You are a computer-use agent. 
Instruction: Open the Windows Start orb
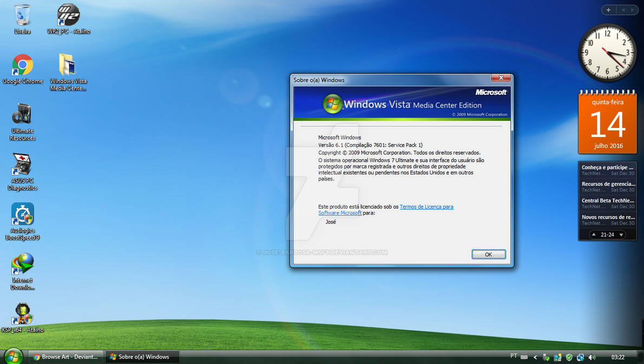[x=13, y=356]
